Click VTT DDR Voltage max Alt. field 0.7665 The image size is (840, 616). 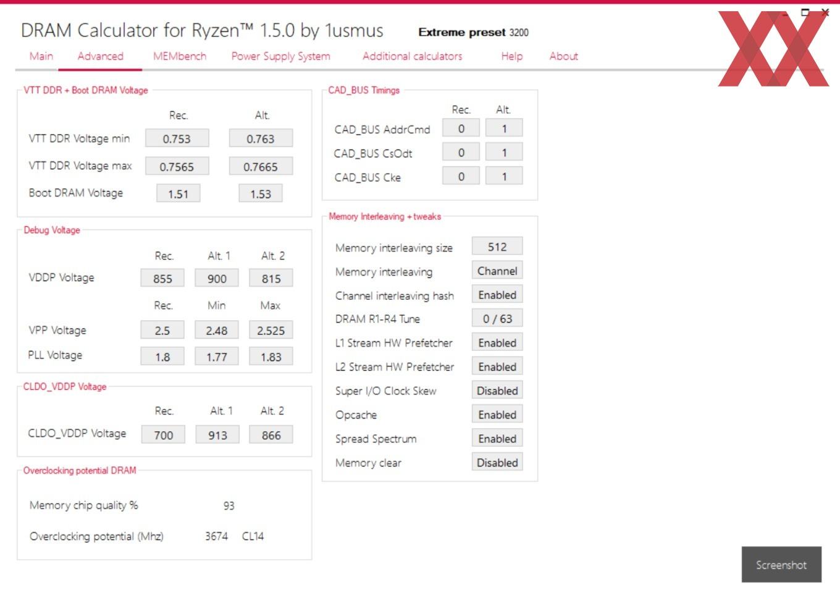[x=261, y=166]
